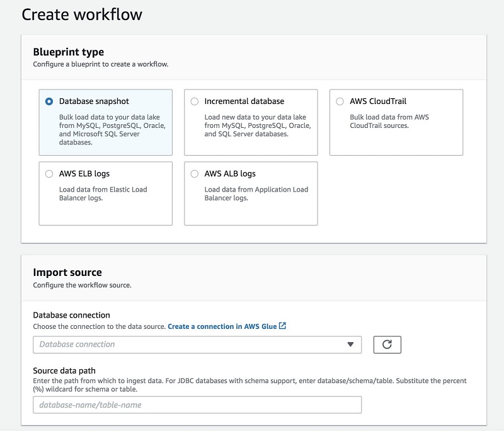Click the Incremental database card title
Viewport: 504px width, 431px height.
tap(244, 101)
